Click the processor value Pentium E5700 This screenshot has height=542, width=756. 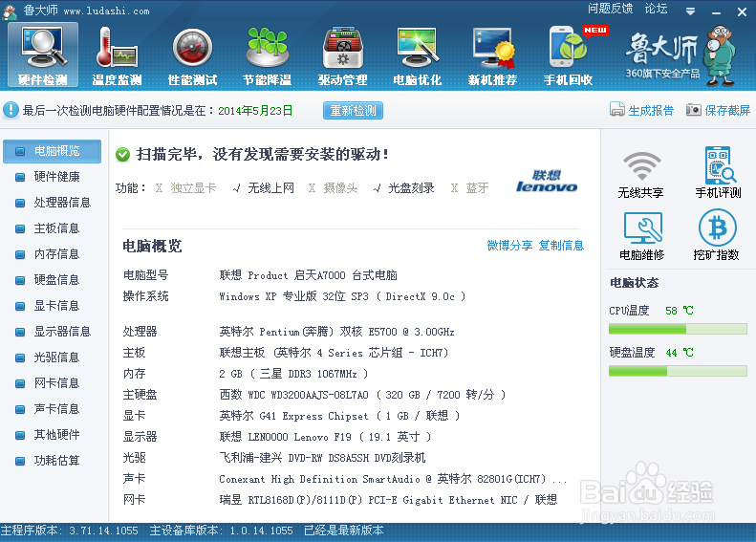click(336, 332)
